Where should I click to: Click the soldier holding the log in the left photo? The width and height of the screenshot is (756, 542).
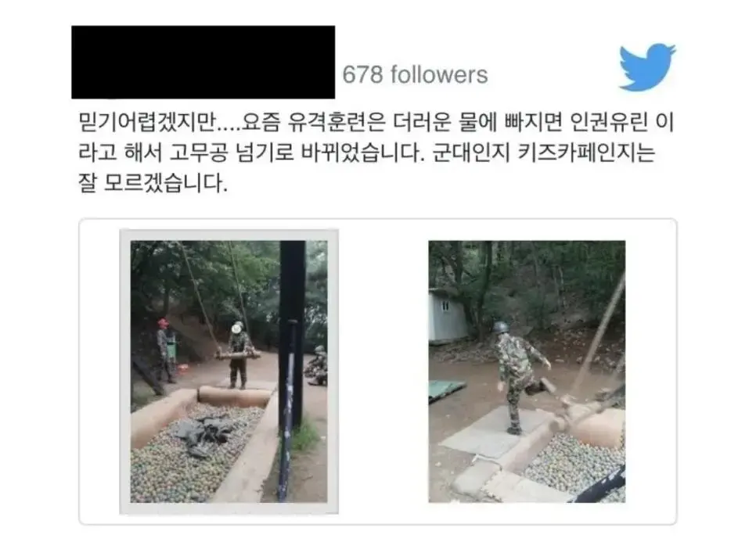pos(239,354)
